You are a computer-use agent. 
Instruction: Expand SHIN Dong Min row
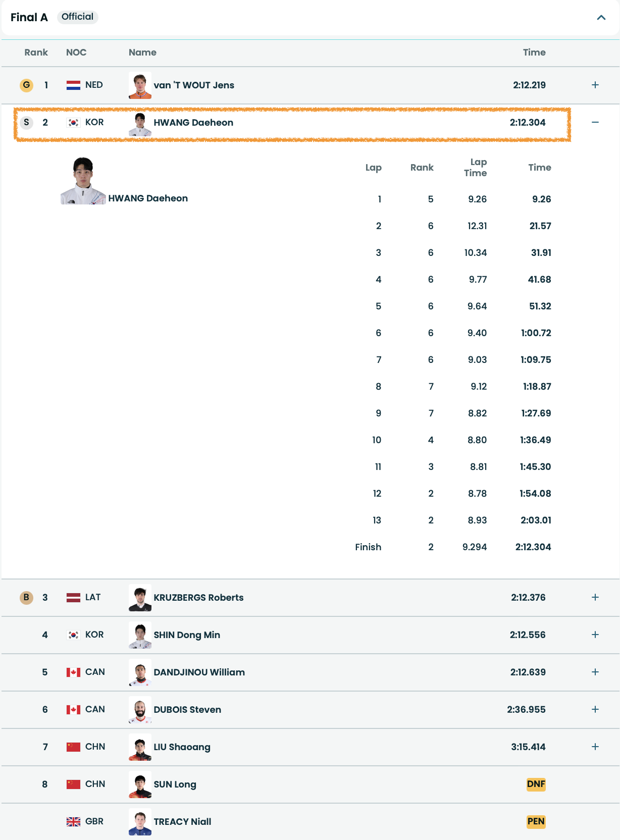click(x=595, y=635)
